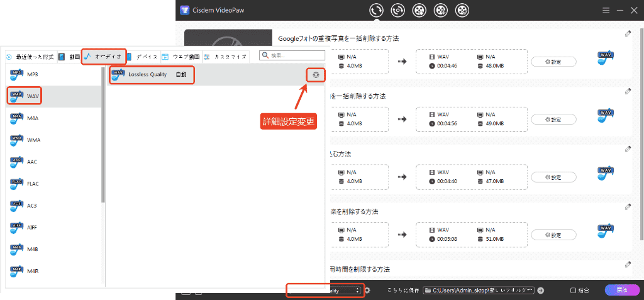Viewport: 644px width, 300px height.
Task: Click 設定 button for 00:05:08 item
Action: pyautogui.click(x=553, y=235)
